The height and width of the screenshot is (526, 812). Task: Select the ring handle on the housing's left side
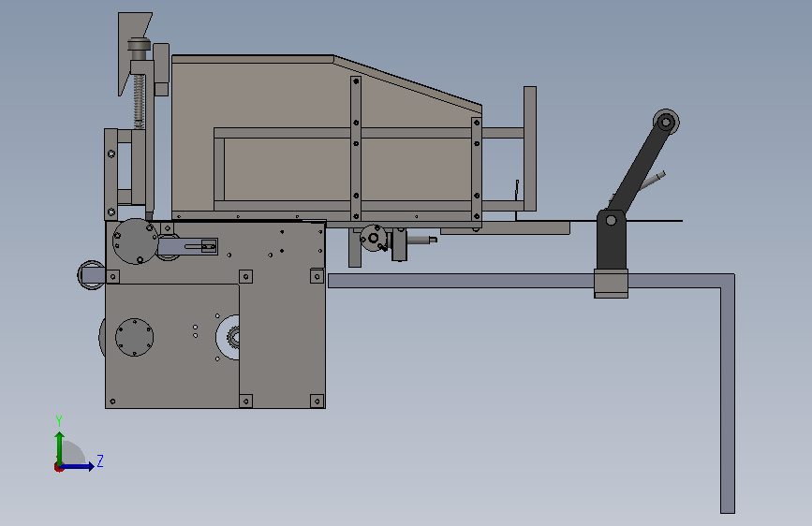click(91, 275)
